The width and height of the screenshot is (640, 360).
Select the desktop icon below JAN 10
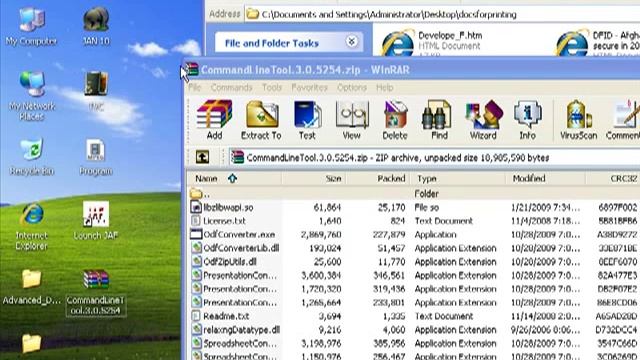coord(96,91)
